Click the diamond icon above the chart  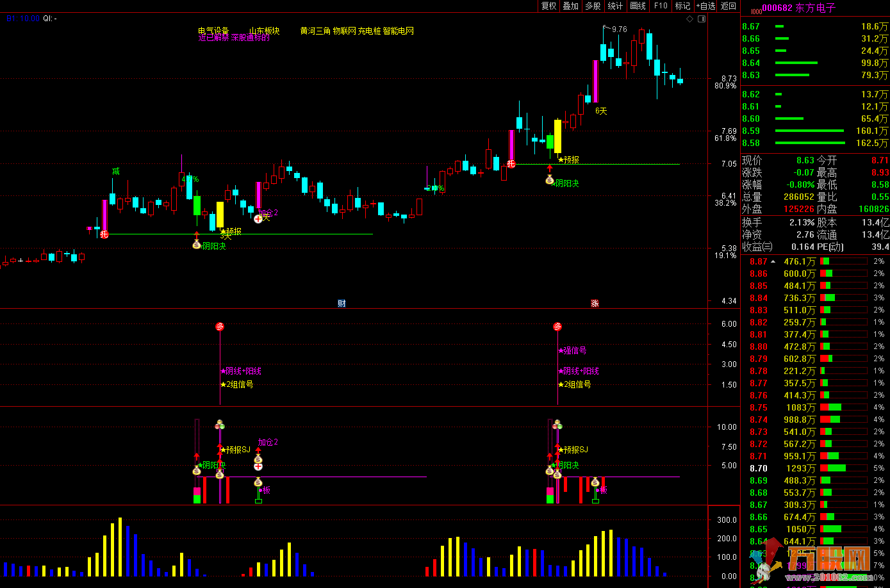point(689,19)
